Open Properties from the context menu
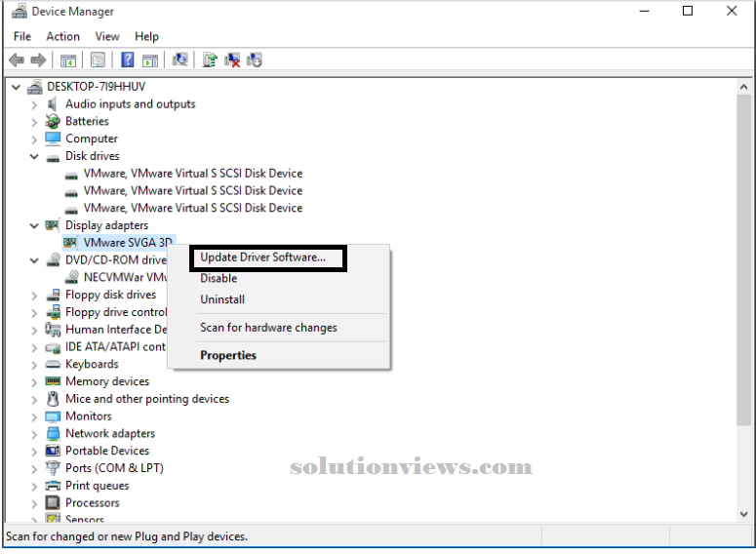 pyautogui.click(x=279, y=355)
